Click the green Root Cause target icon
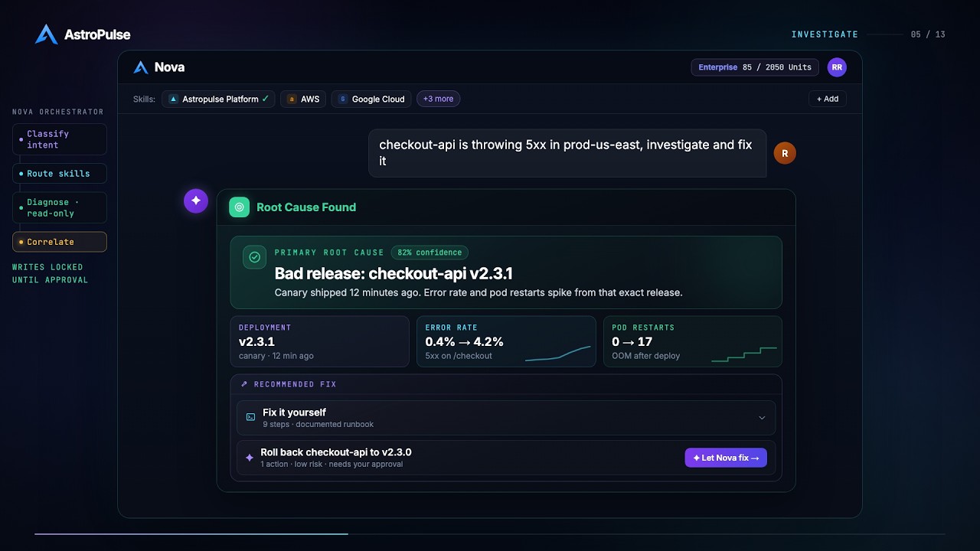 click(x=240, y=207)
